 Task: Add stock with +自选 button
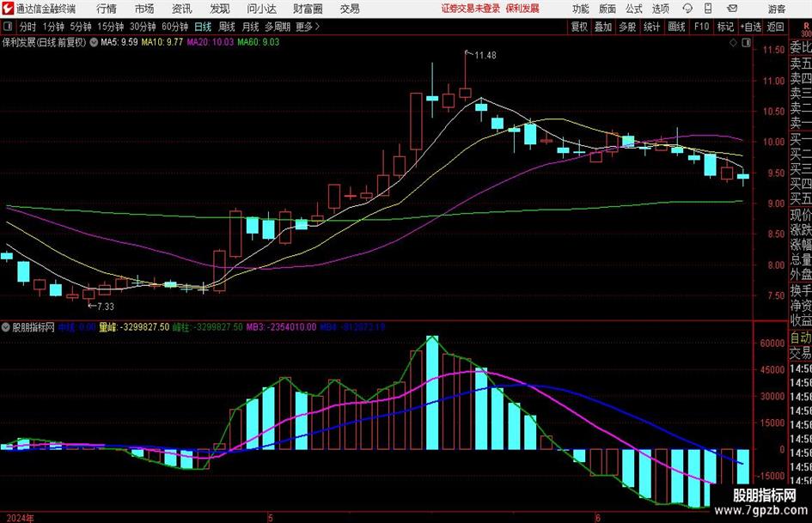751,27
